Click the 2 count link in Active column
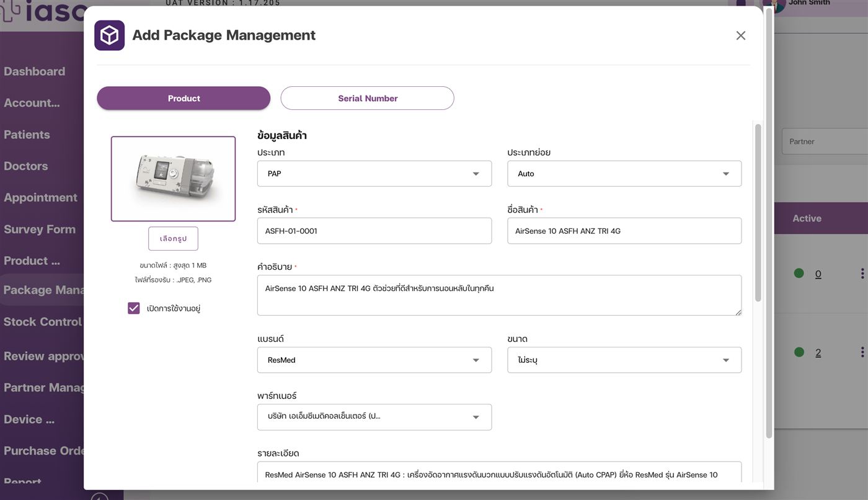This screenshot has width=868, height=500. click(818, 353)
